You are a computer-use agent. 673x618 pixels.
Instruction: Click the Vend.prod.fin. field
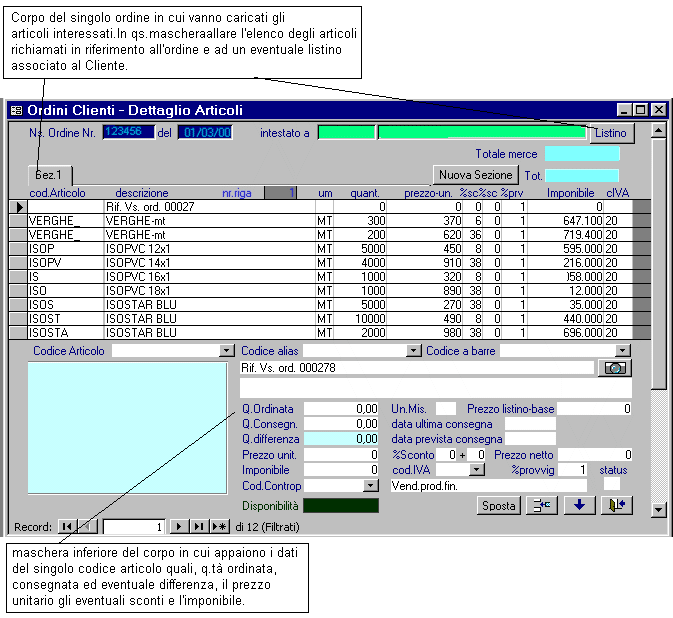[x=488, y=486]
